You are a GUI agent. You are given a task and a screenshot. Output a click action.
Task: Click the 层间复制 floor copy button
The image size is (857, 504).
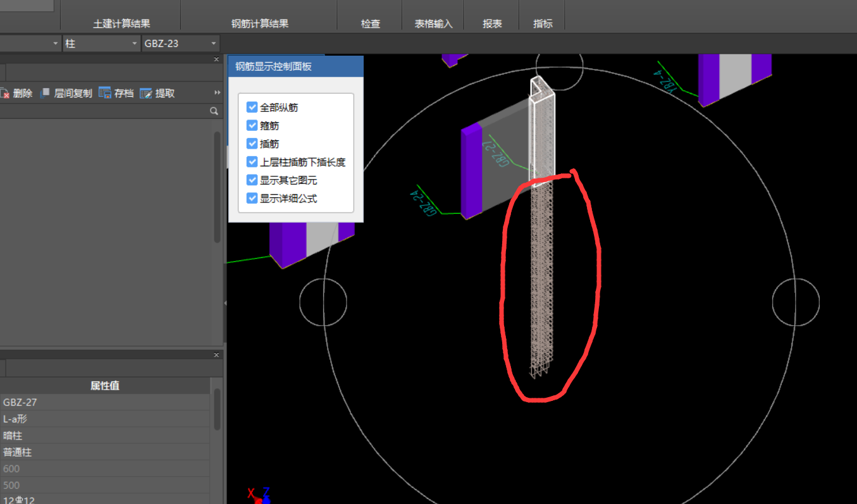click(66, 93)
